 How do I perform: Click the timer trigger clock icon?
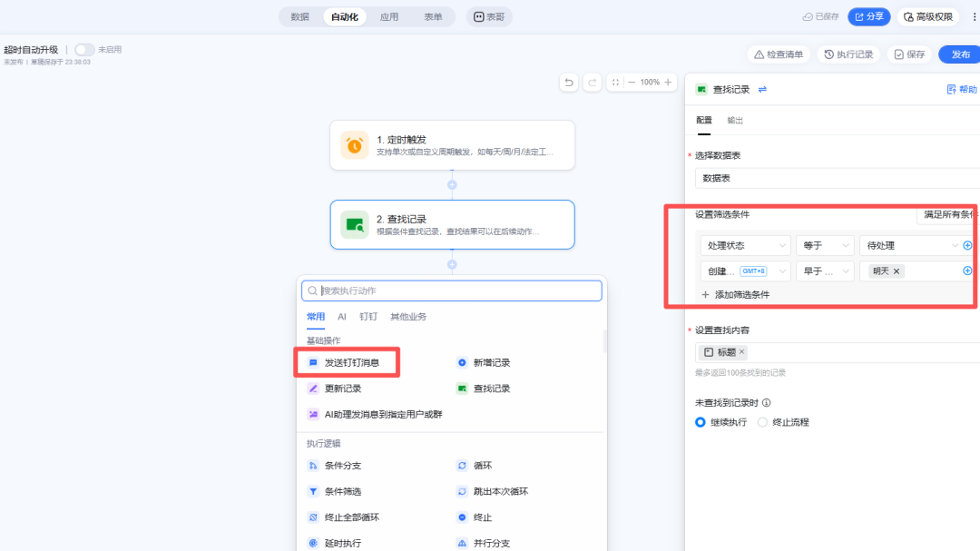355,145
